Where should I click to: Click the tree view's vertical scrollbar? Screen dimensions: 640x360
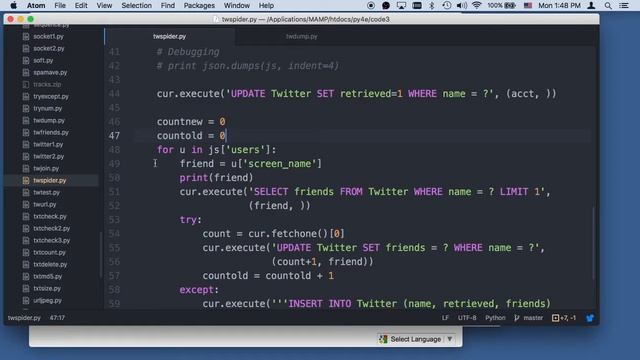101,255
